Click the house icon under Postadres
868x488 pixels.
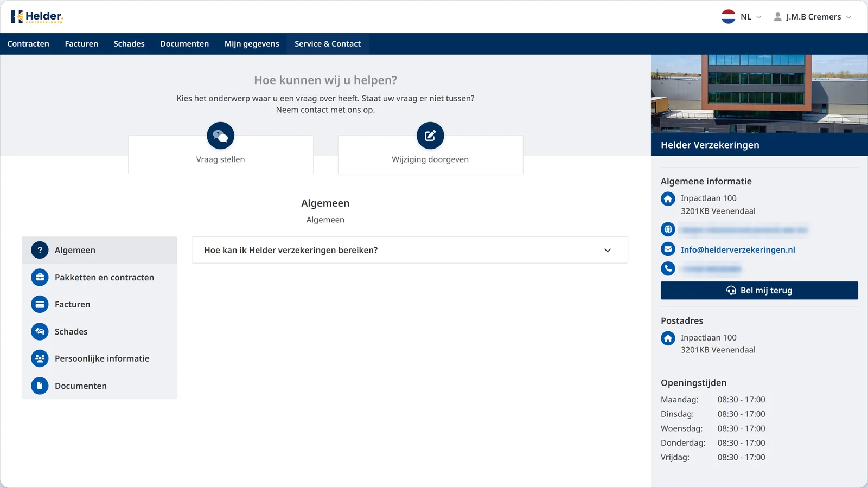[x=668, y=338]
